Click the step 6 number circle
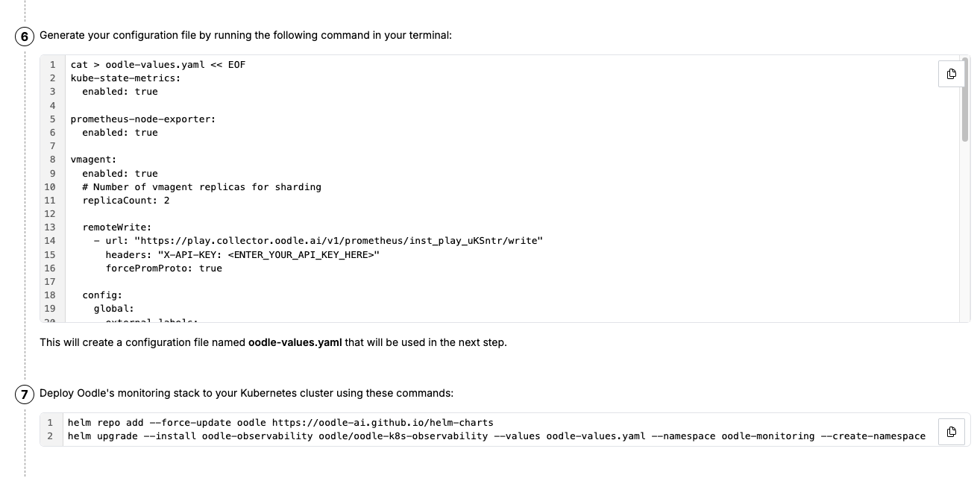 (x=25, y=37)
